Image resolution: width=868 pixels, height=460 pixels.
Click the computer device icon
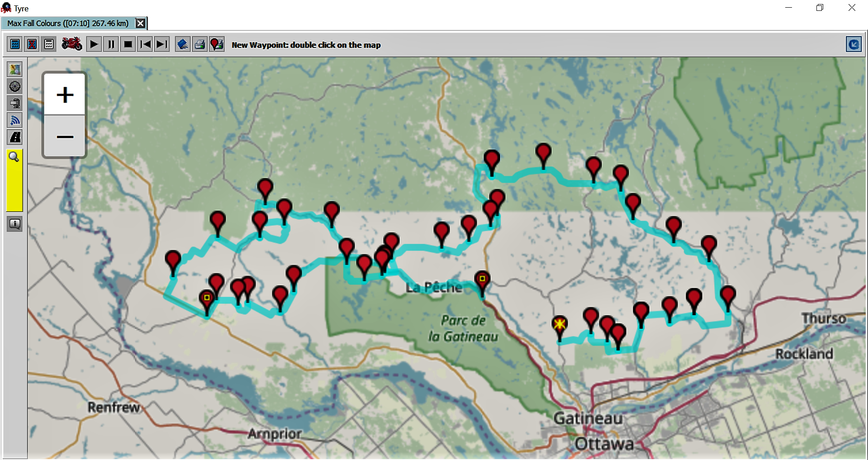[x=15, y=103]
